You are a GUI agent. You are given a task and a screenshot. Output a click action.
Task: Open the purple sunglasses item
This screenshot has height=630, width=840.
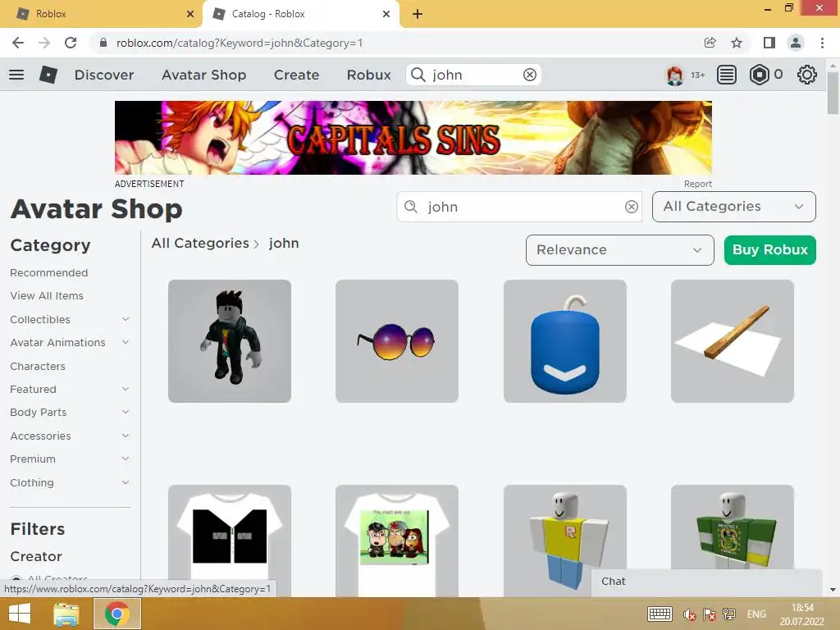tap(397, 341)
